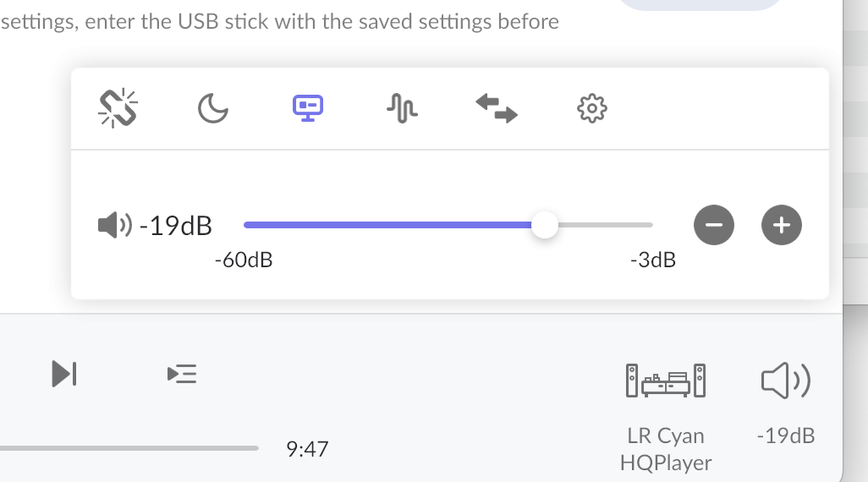Skip to the next track
This screenshot has height=482, width=868.
(x=64, y=374)
